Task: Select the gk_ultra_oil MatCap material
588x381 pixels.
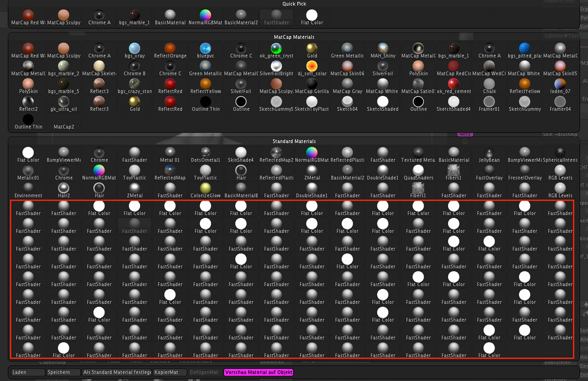Action: coord(63,103)
